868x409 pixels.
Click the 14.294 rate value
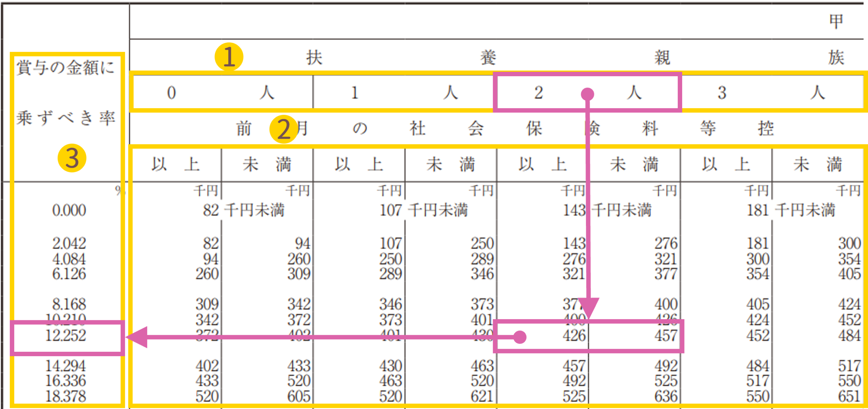[66, 366]
